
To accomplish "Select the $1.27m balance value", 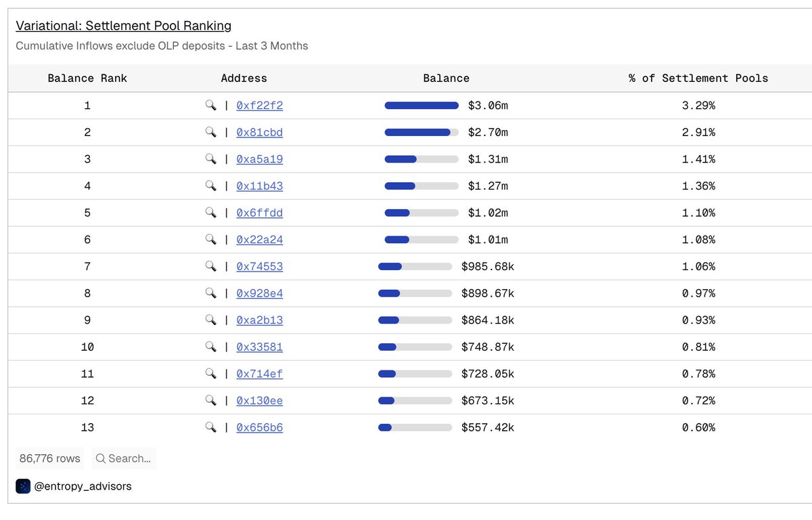I will tap(488, 186).
